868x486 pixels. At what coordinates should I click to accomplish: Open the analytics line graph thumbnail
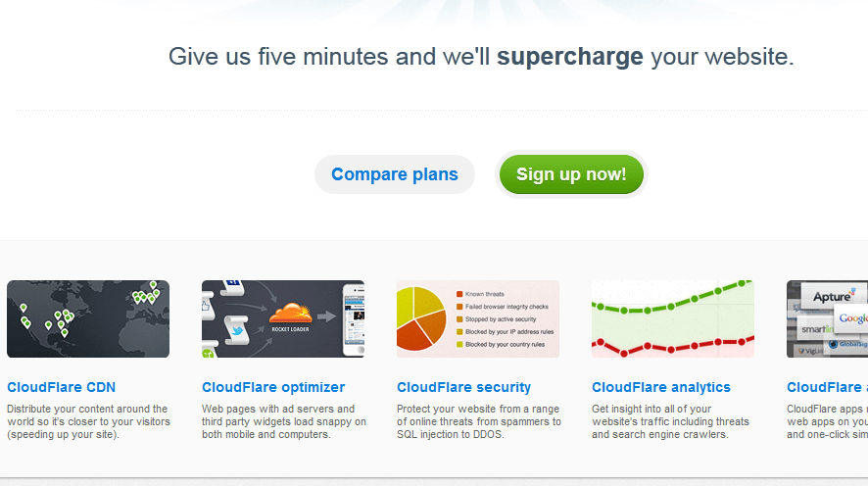[x=673, y=318]
